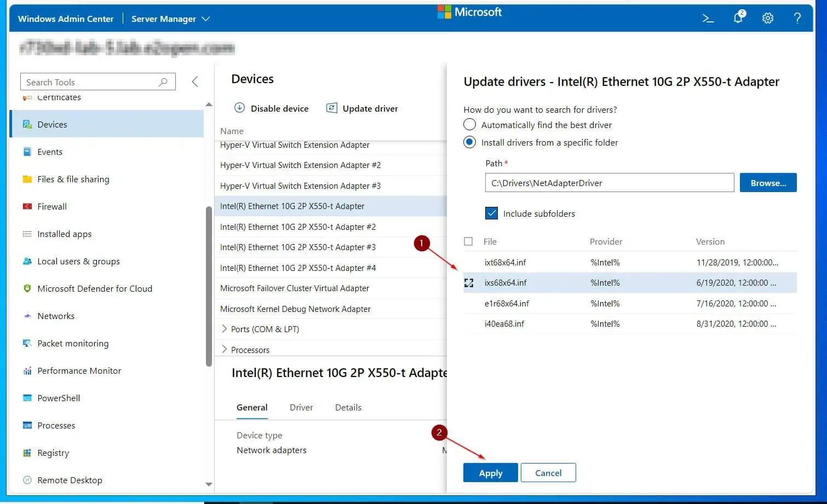This screenshot has width=827, height=504.
Task: Open the notifications bell icon
Action: click(739, 18)
